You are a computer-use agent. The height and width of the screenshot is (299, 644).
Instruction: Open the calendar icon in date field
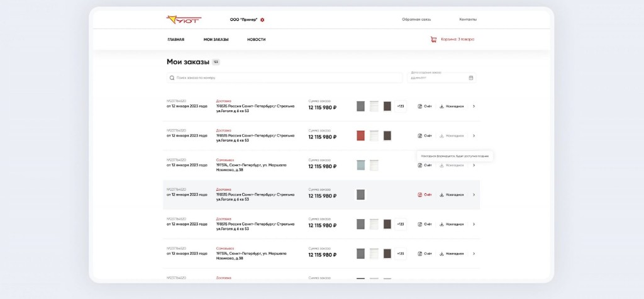471,78
